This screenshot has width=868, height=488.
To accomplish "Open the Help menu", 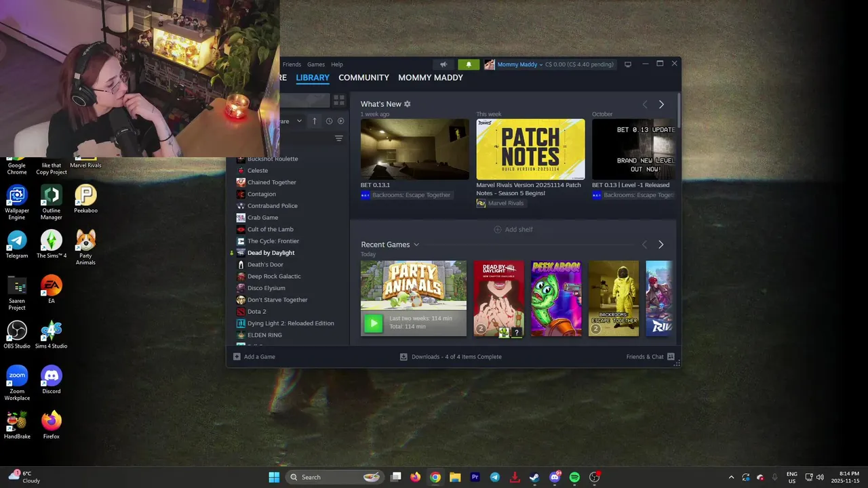I will [x=337, y=64].
